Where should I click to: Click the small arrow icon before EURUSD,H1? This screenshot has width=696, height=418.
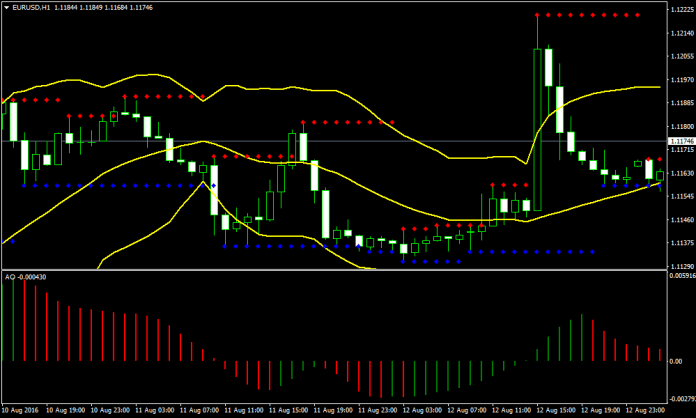pos(7,8)
